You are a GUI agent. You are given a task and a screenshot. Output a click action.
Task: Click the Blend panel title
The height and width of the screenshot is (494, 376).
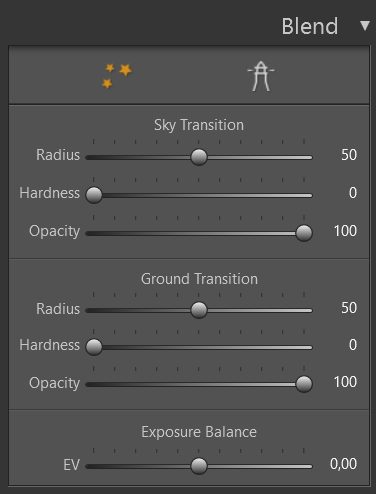pos(310,26)
